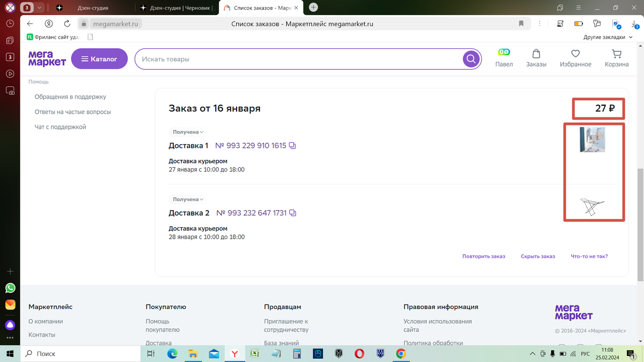Expand hidden icons in system tray
This screenshot has height=362, width=644.
[533, 353]
